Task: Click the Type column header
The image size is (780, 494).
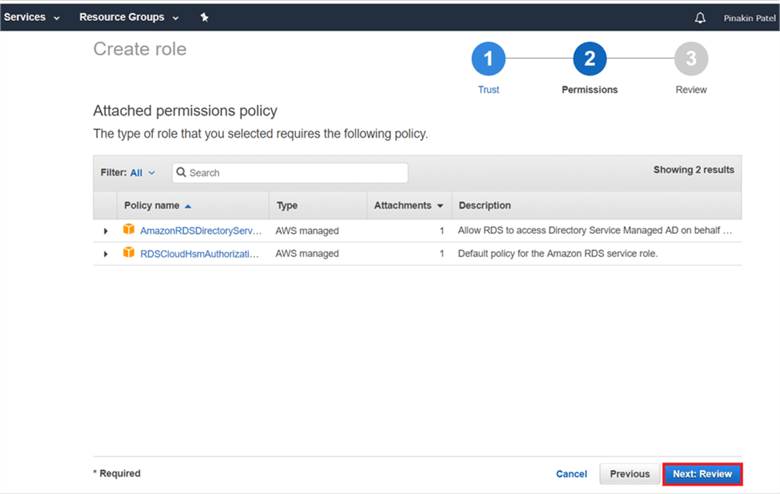Action: (287, 205)
